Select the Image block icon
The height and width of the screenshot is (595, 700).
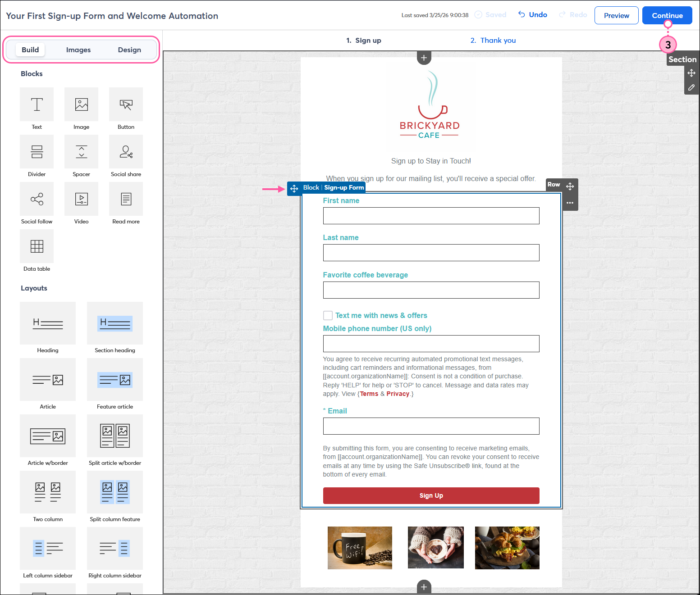pyautogui.click(x=81, y=104)
